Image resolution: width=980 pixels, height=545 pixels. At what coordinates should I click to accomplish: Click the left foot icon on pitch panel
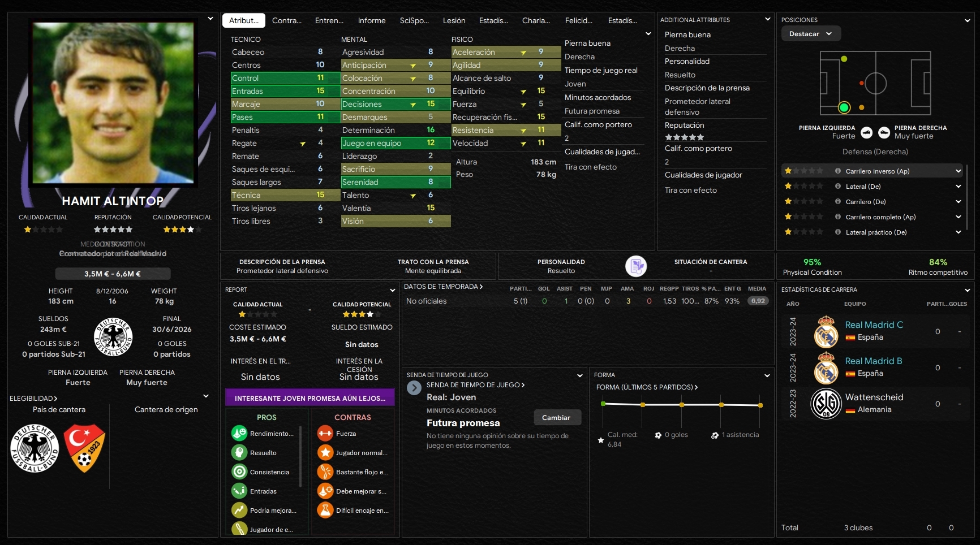pyautogui.click(x=866, y=132)
